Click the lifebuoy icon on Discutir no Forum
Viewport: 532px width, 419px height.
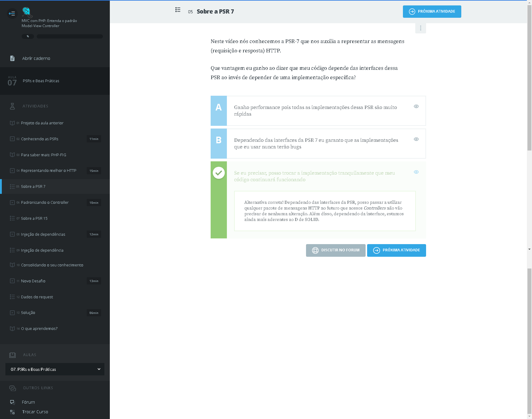(315, 250)
